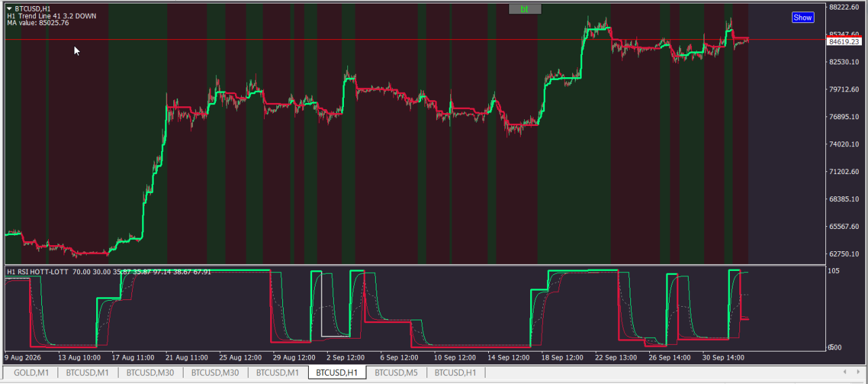
Task: Click the 105 indicator scale label
Action: point(834,270)
